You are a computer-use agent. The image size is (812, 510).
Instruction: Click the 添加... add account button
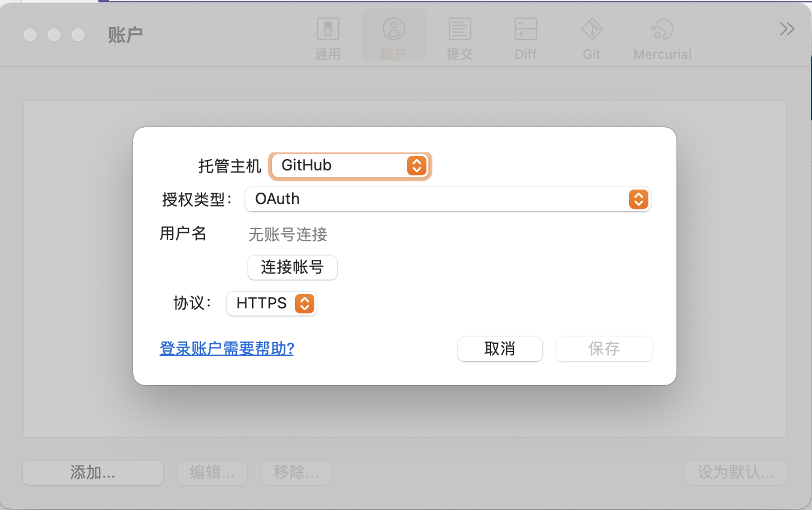click(93, 472)
